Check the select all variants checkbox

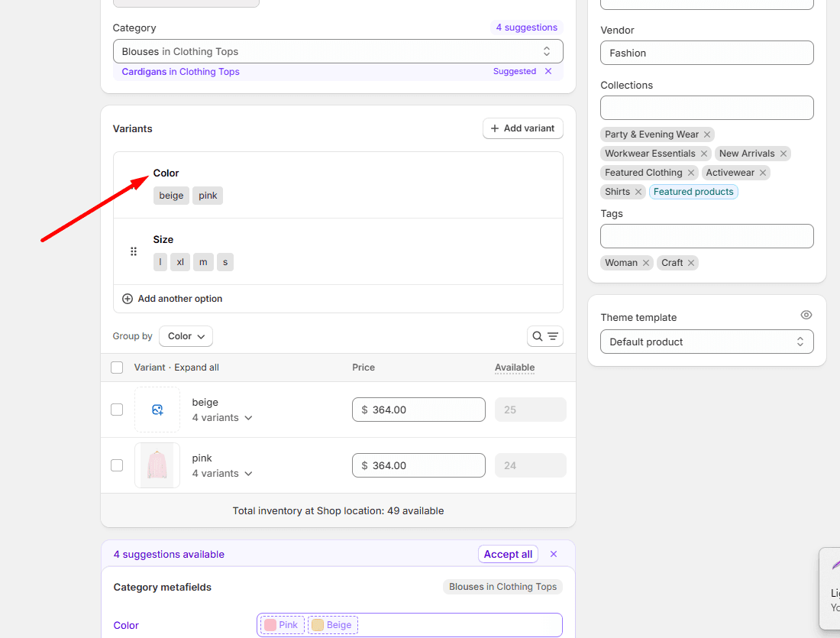pos(117,368)
